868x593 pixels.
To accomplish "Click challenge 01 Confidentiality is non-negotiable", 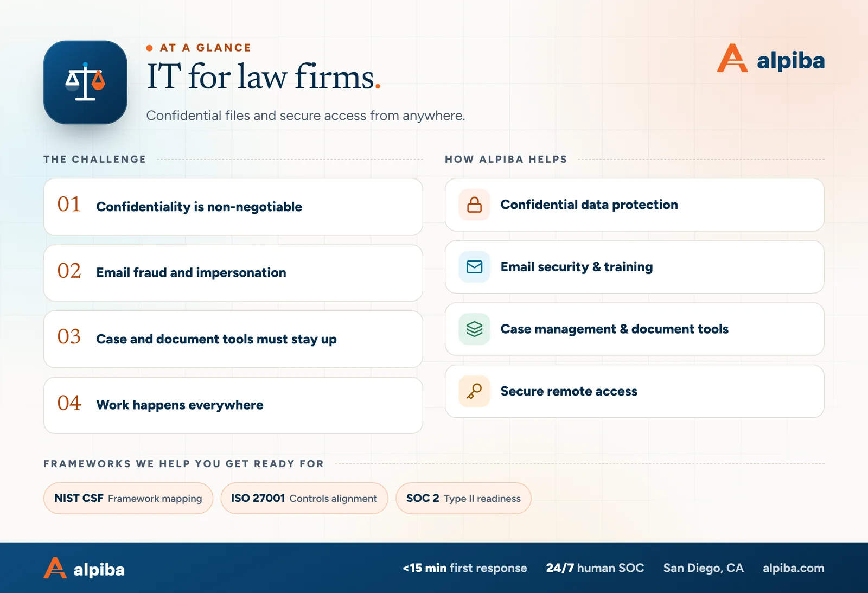I will [x=233, y=207].
